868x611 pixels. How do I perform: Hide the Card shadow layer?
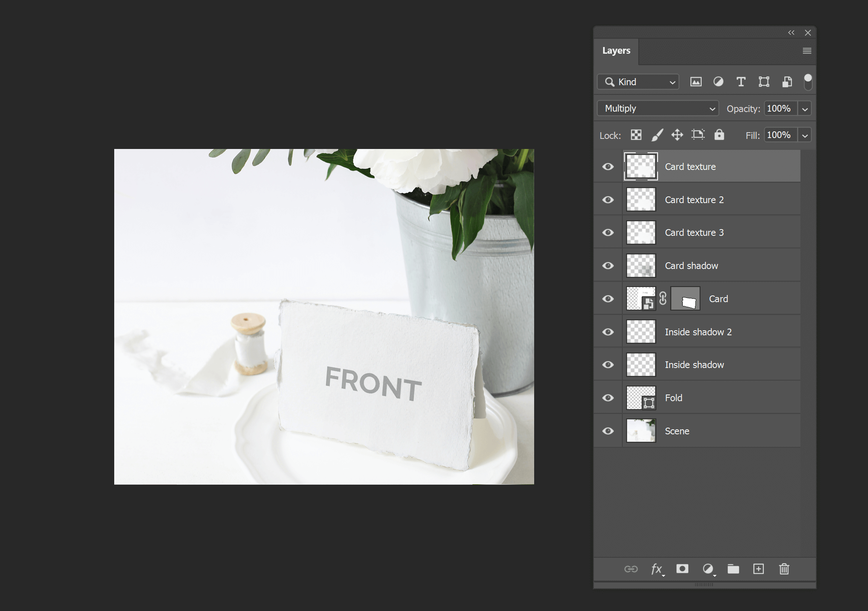tap(608, 265)
